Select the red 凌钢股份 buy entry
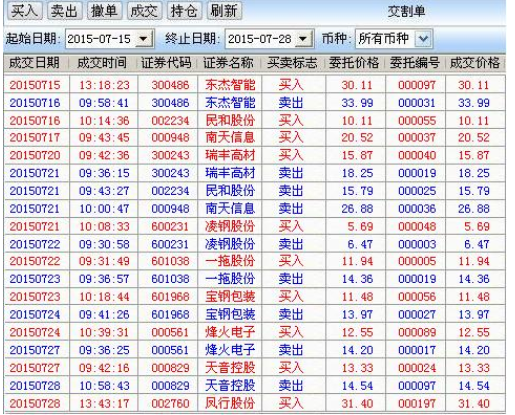The height and width of the screenshot is (415, 515). tap(230, 226)
